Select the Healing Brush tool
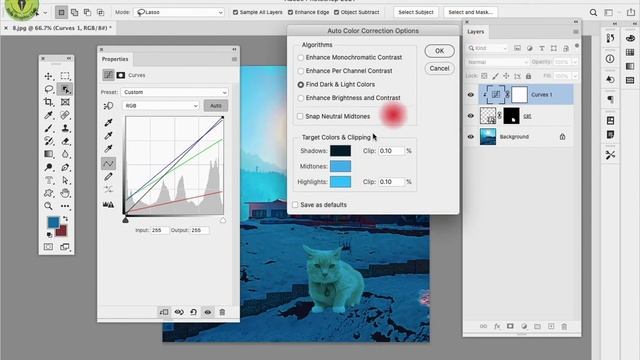Image resolution: width=640 pixels, height=360 pixels. [65, 115]
